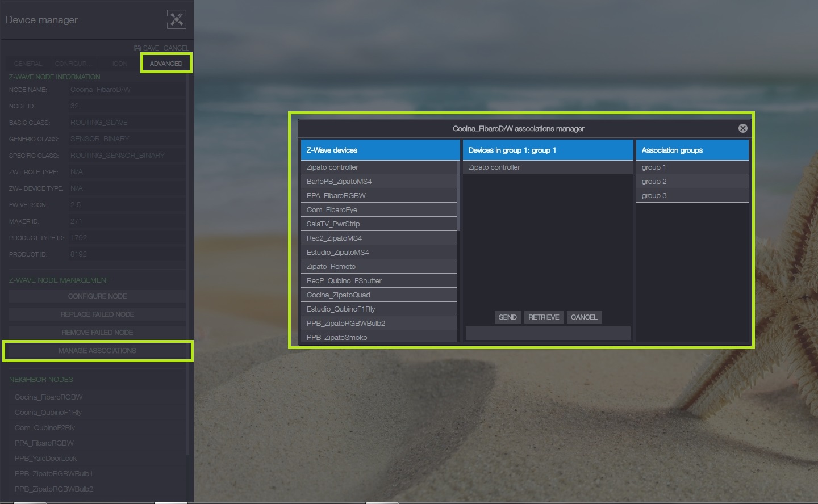Click the Retrieve button

pos(544,317)
